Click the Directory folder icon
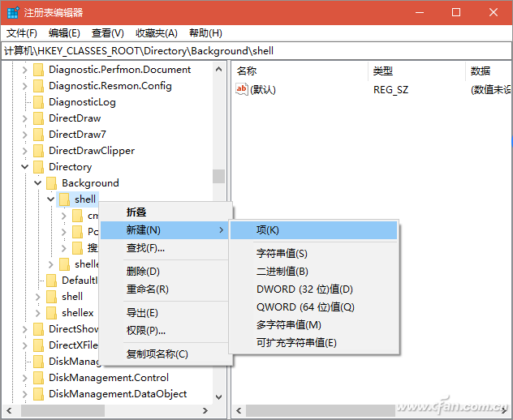 (x=39, y=167)
